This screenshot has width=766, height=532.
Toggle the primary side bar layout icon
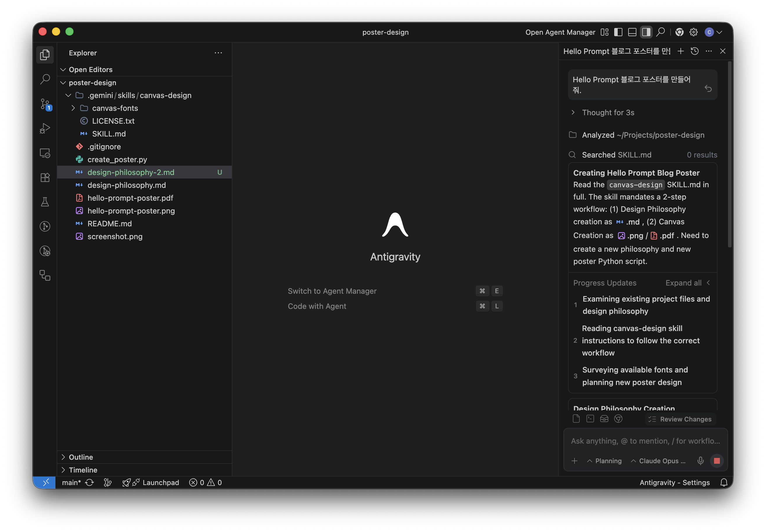point(618,32)
